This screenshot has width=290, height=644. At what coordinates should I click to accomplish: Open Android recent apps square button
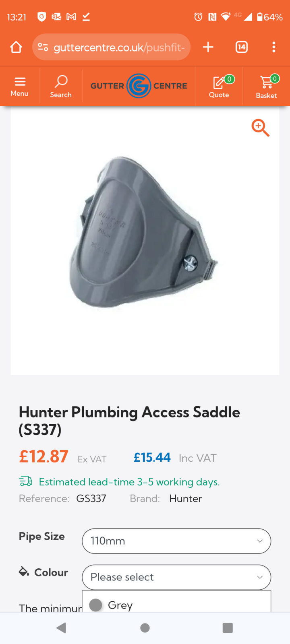[x=228, y=628]
